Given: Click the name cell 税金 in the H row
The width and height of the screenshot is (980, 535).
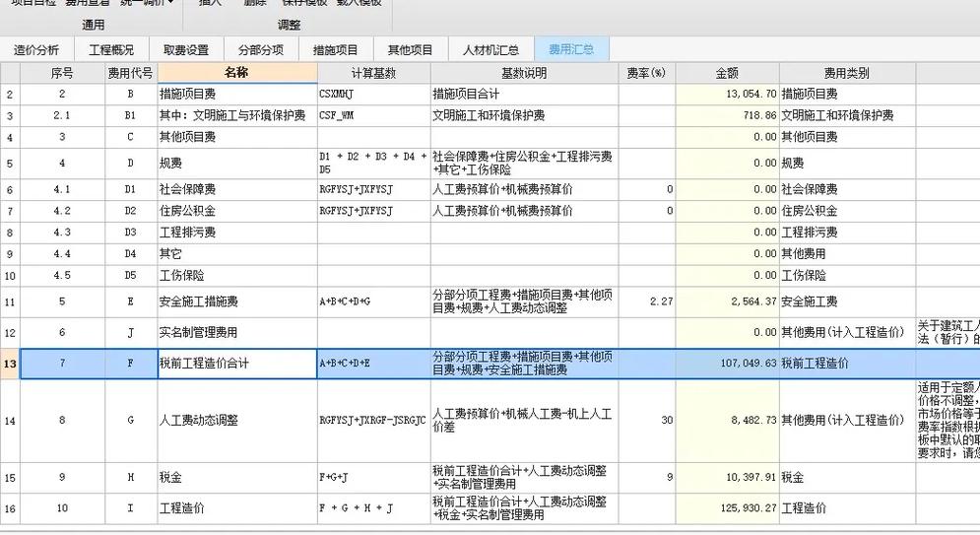Looking at the screenshot, I should click(x=237, y=478).
